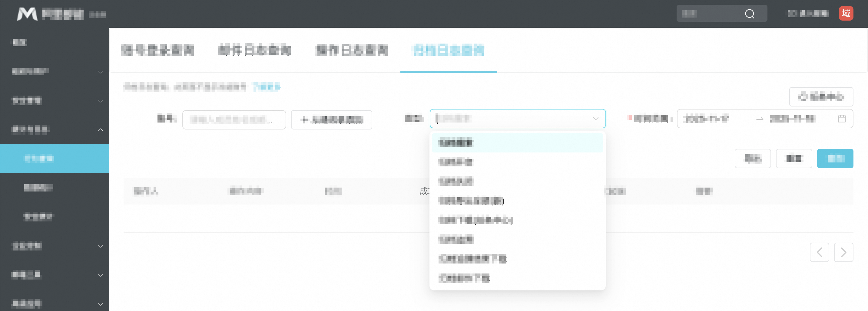The height and width of the screenshot is (311, 868).
Task: Choose the last option in dropdown list
Action: pyautogui.click(x=517, y=278)
